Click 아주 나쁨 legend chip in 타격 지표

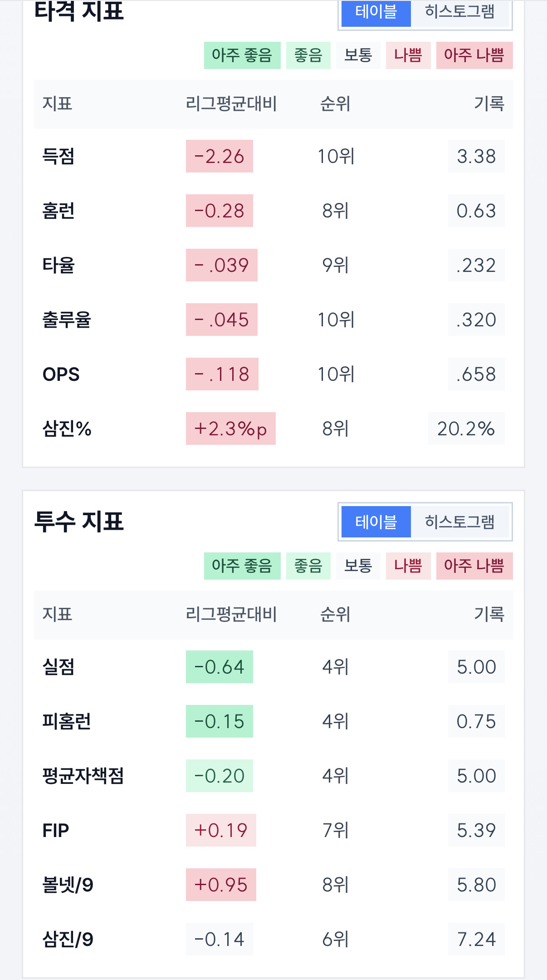tap(474, 55)
